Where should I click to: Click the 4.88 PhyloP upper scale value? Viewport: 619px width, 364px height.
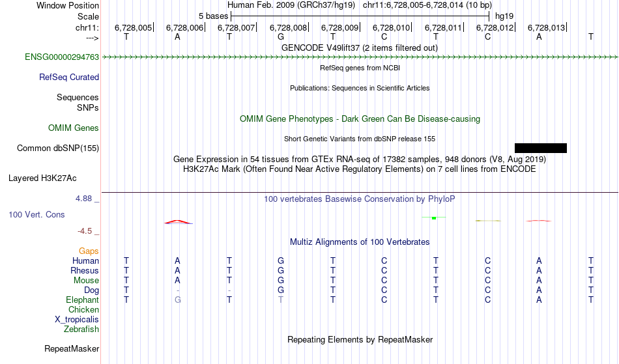click(x=83, y=199)
